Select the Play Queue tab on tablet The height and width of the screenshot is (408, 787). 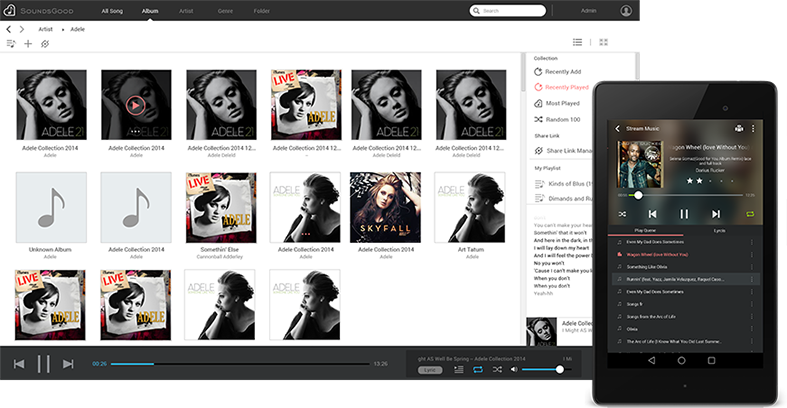click(645, 230)
